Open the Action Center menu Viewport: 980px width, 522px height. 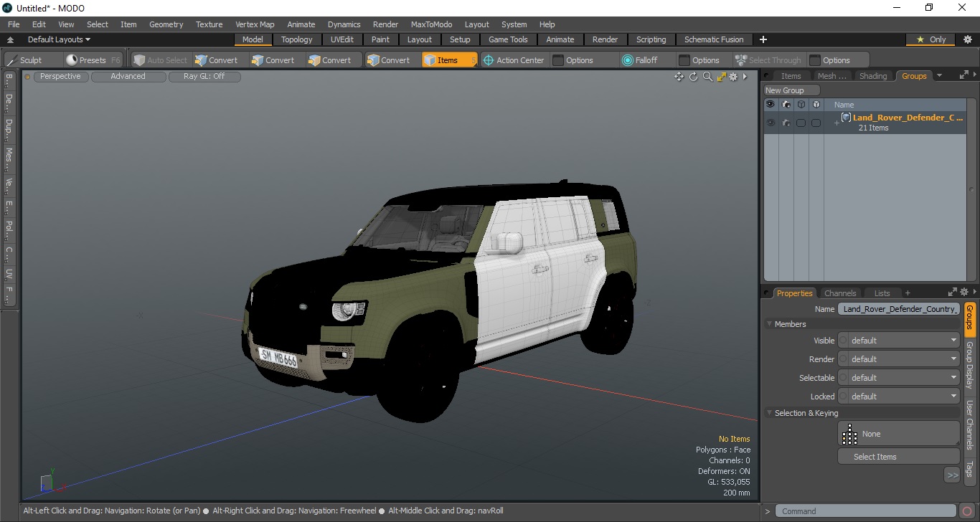513,60
